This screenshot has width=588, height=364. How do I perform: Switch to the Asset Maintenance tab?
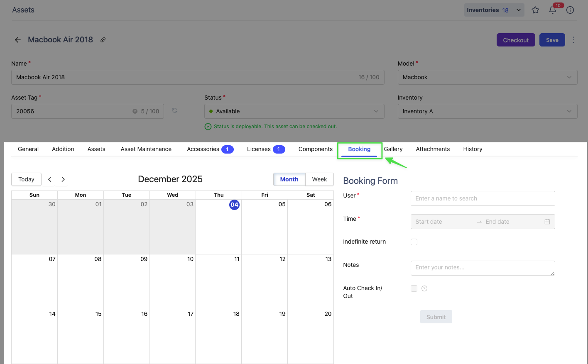coord(146,149)
